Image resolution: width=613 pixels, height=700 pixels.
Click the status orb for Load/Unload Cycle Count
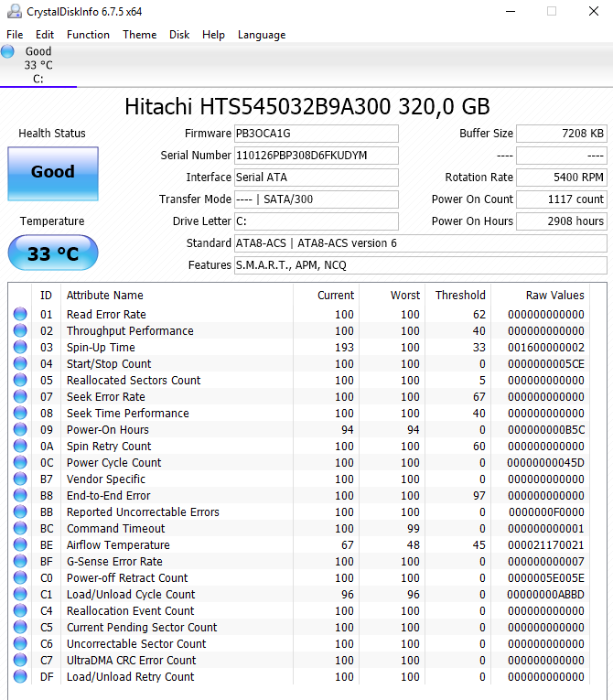(20, 594)
